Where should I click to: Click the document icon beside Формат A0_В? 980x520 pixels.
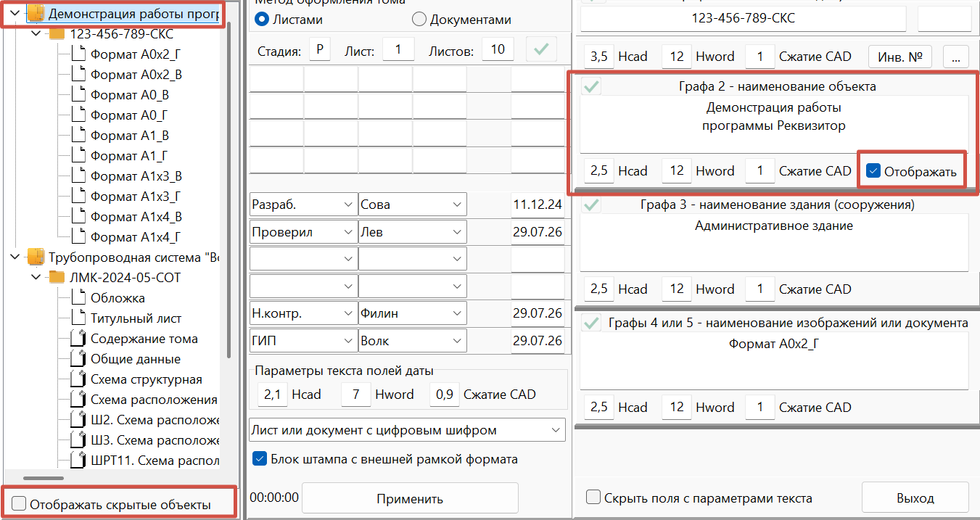pos(79,95)
